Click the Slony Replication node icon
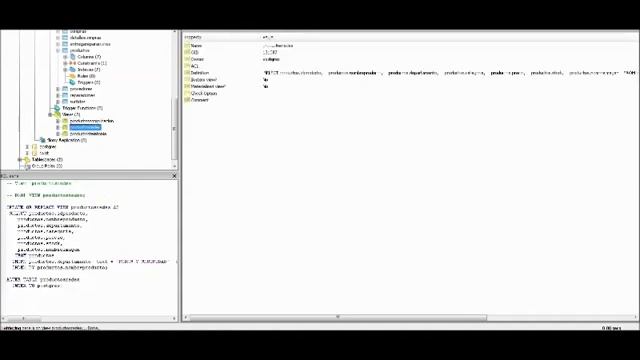 [42, 140]
